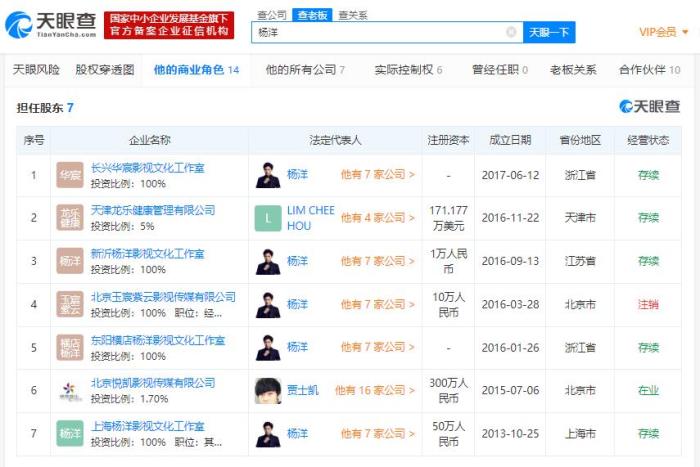
Task: Open the 天津龙乐健康管理有限公司 link
Action: [x=152, y=210]
